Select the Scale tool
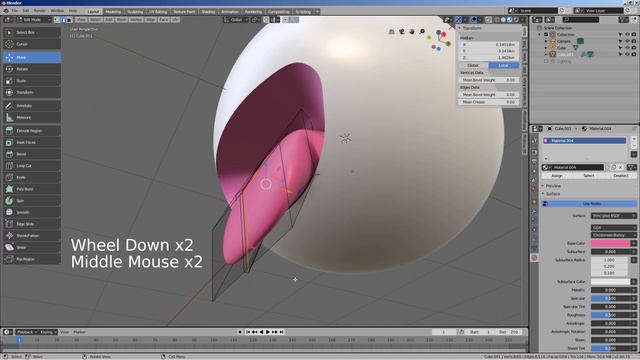The width and height of the screenshot is (640, 360). (x=32, y=81)
